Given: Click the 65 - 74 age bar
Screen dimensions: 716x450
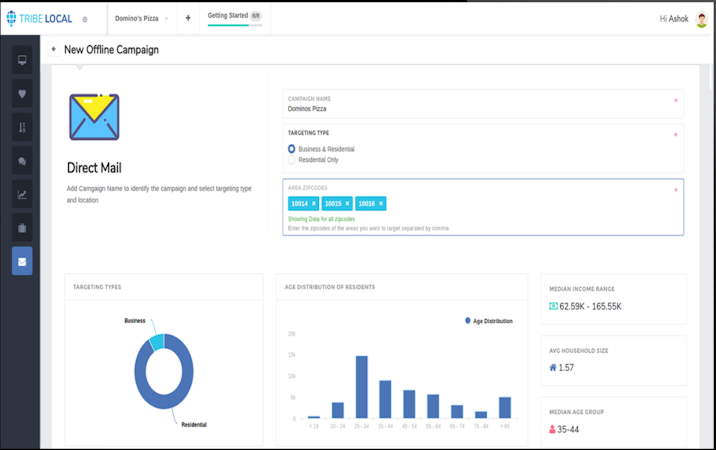Looking at the screenshot, I should click(x=457, y=412).
